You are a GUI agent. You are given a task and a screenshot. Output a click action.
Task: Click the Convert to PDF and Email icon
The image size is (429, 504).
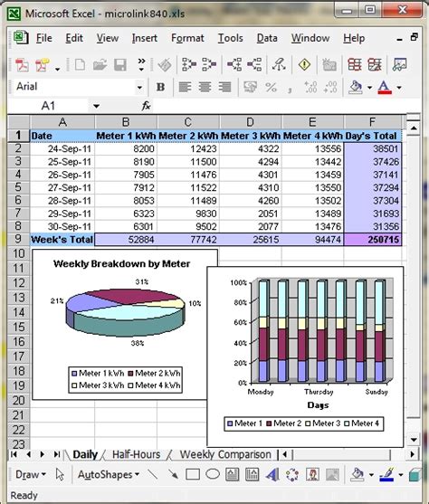click(x=43, y=65)
